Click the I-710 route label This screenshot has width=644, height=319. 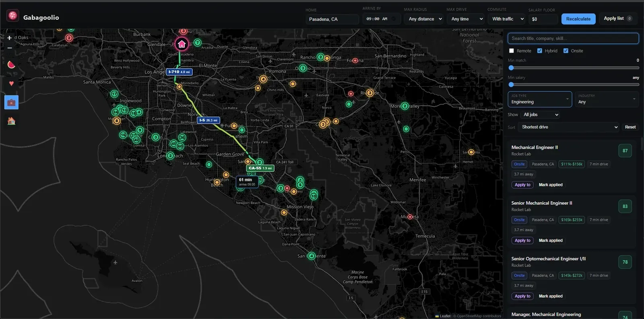pos(179,72)
